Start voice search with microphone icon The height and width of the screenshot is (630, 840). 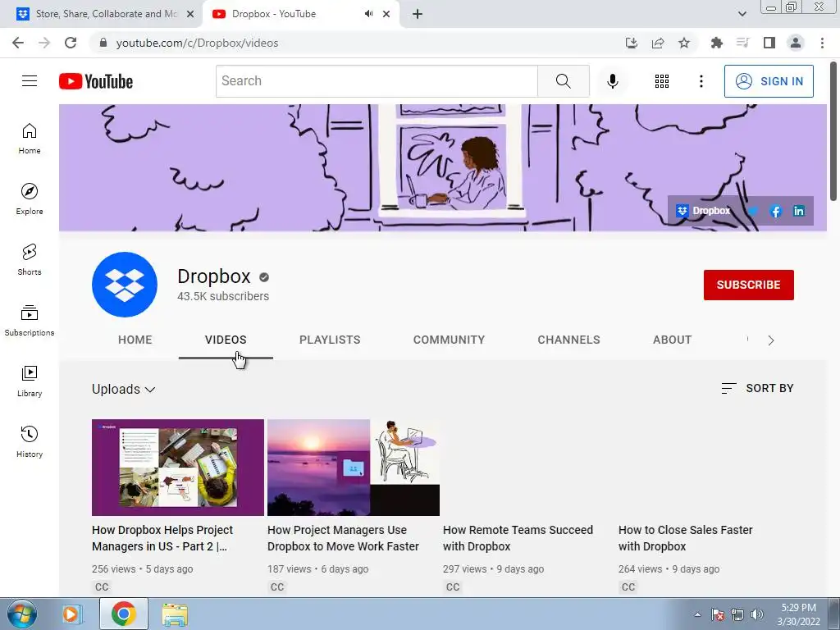(x=612, y=81)
